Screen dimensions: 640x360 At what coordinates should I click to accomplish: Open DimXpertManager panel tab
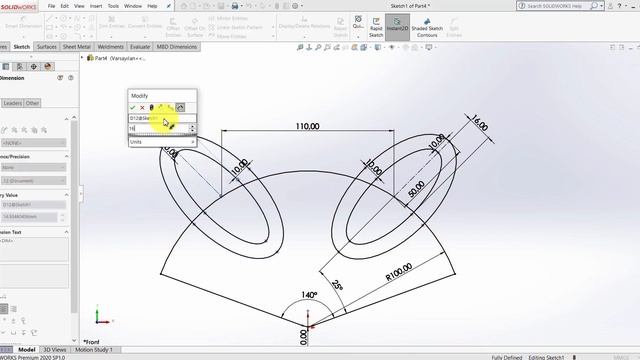click(x=33, y=67)
